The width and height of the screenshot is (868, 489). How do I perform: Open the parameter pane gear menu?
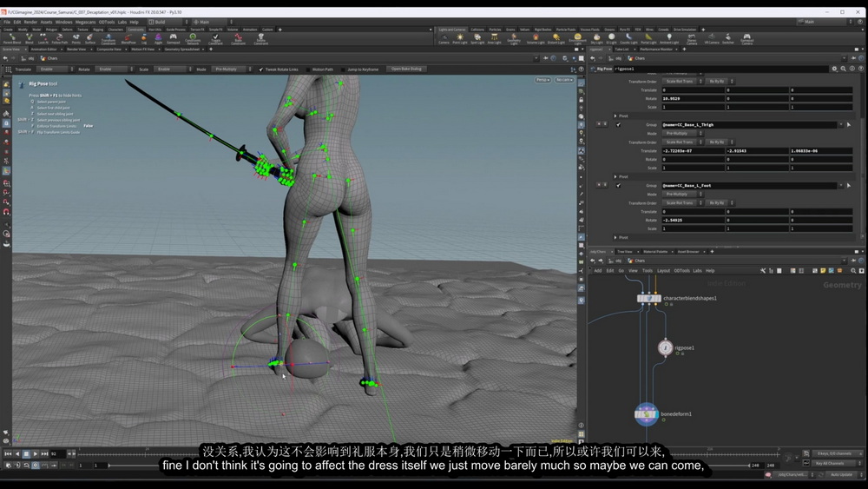click(834, 69)
